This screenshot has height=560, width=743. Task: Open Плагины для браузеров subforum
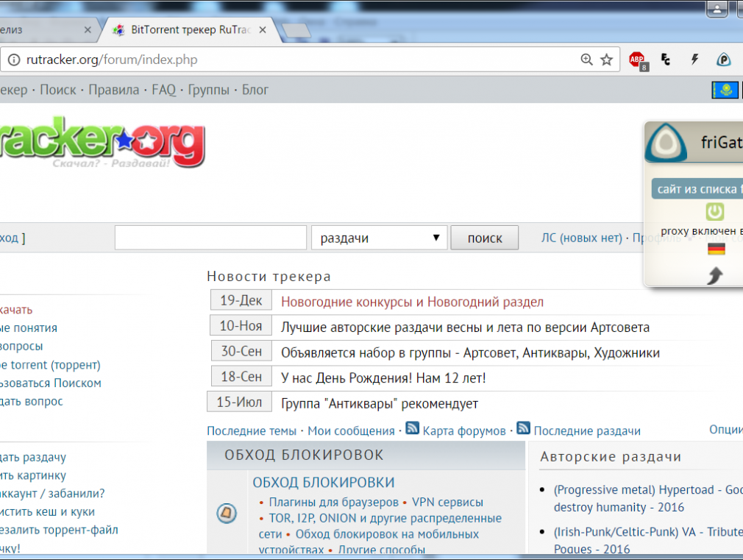tap(333, 502)
